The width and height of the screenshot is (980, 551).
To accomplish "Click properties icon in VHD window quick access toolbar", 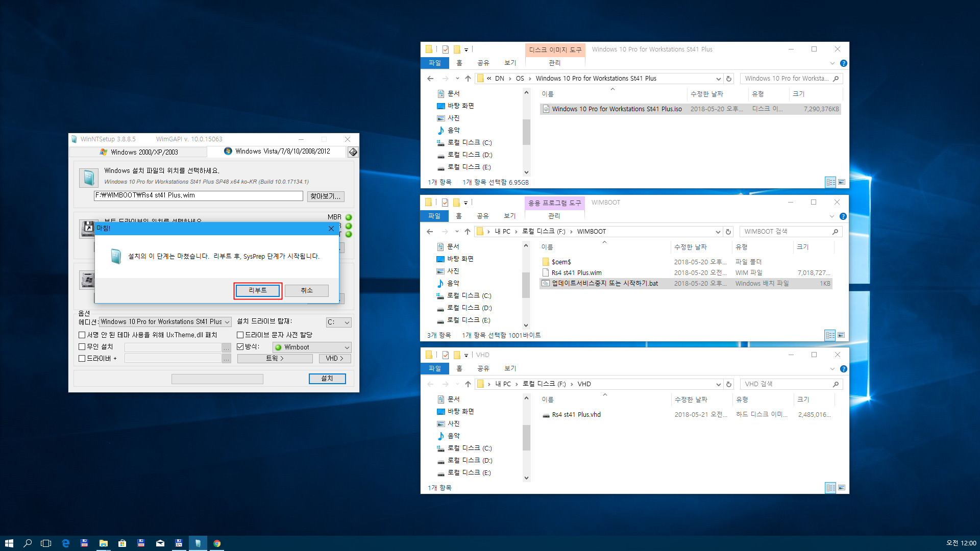I will 446,355.
